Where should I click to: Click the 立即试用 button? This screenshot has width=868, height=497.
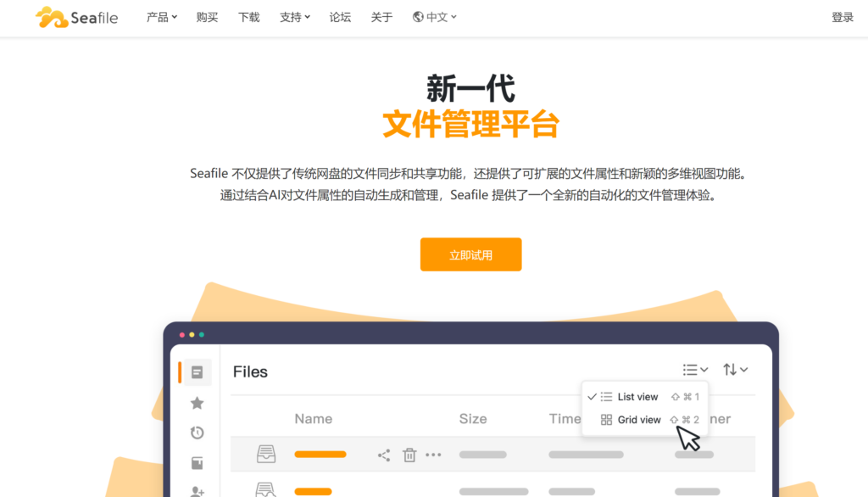470,254
